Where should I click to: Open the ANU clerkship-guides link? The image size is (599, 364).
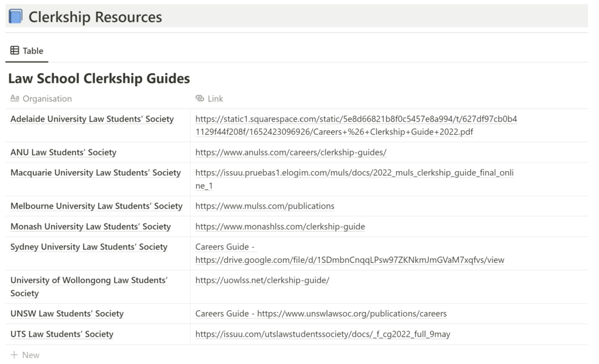click(x=291, y=152)
